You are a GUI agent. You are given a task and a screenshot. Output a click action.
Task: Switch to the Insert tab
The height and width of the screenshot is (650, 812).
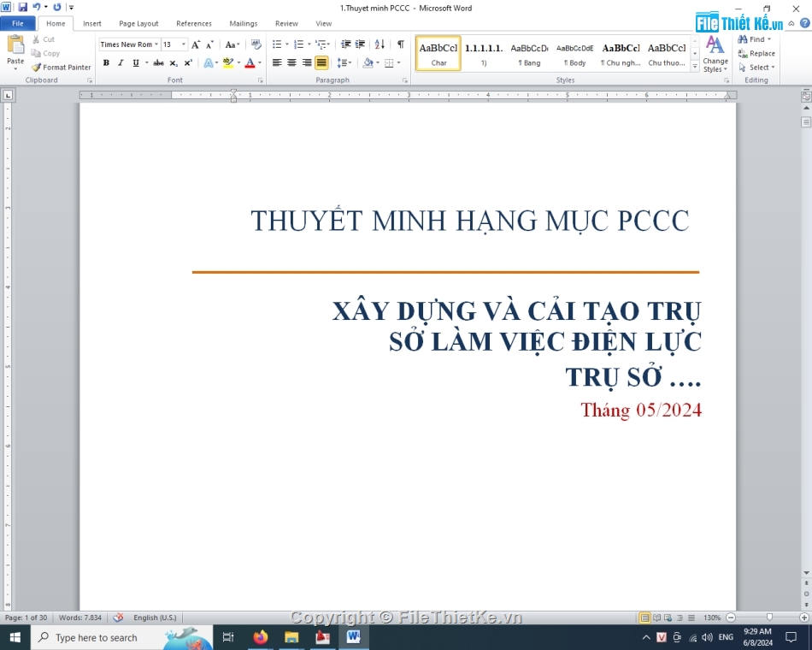(x=92, y=23)
